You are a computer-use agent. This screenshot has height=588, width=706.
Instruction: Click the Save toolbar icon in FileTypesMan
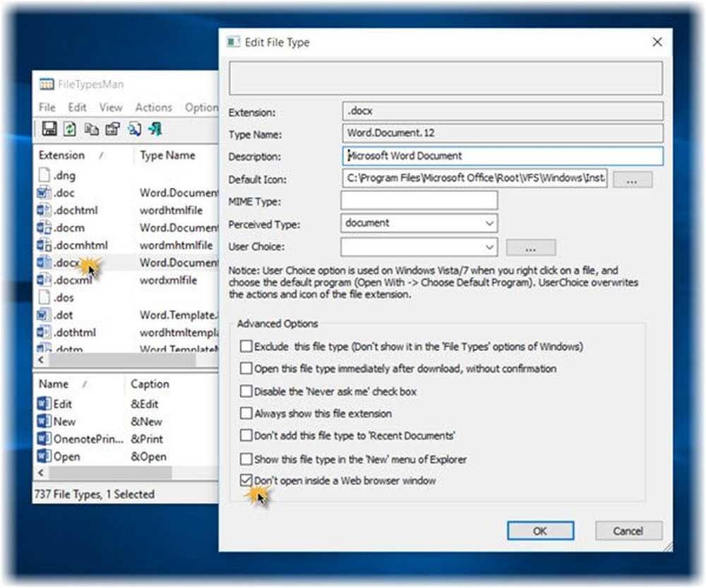pos(49,129)
